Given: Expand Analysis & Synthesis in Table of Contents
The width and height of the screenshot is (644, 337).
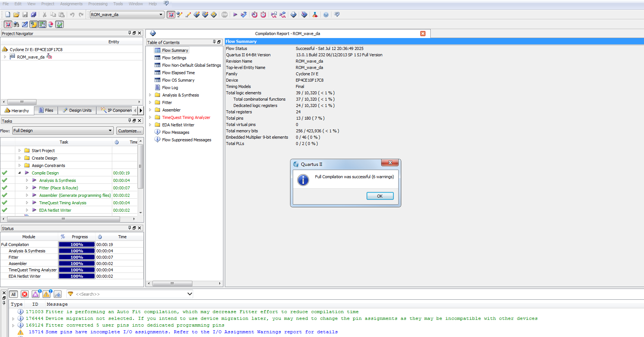Looking at the screenshot, I should pos(150,95).
